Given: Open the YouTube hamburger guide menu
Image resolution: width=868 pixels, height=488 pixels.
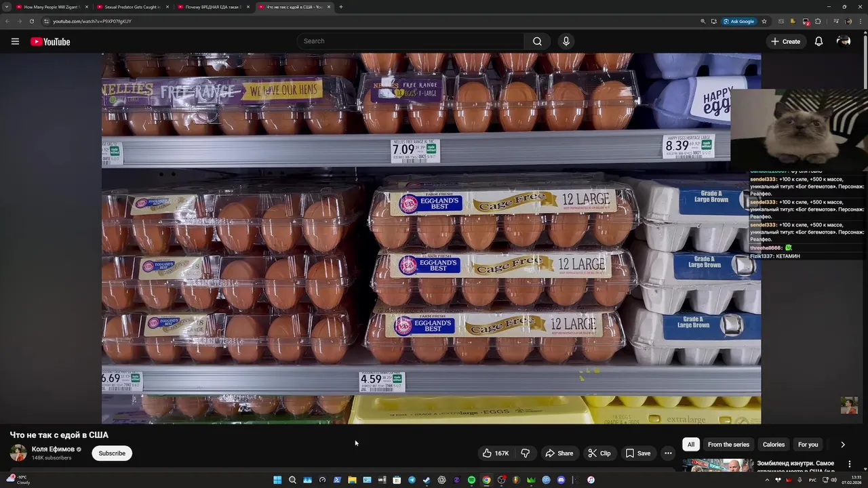Looking at the screenshot, I should (x=15, y=41).
